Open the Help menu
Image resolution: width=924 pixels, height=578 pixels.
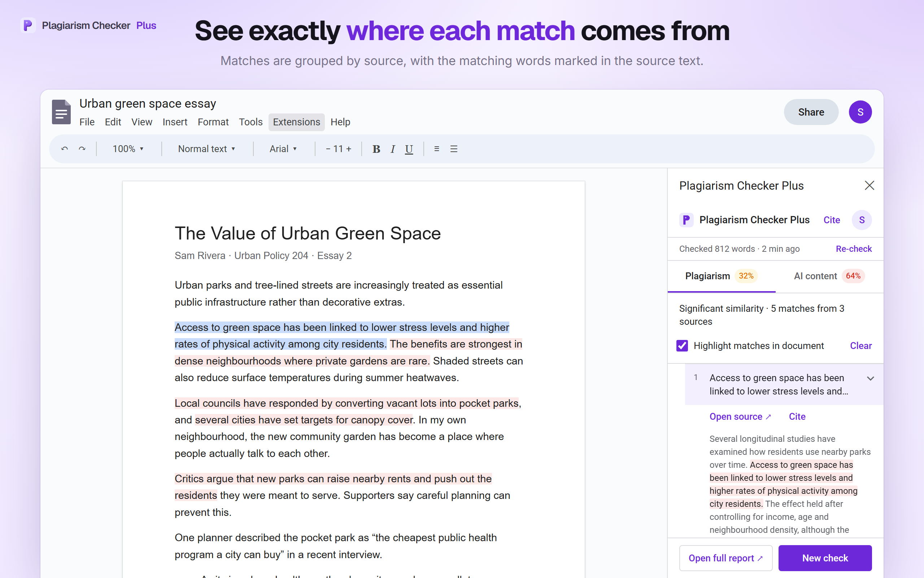pos(340,122)
